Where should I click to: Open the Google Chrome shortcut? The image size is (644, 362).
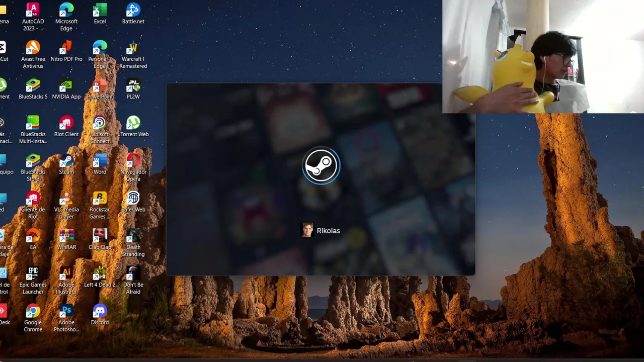point(33,318)
